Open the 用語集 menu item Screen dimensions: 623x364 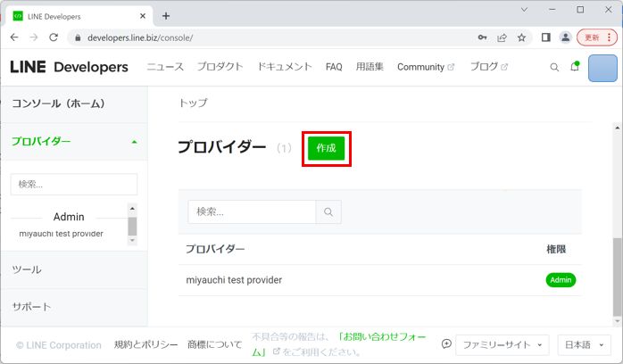[x=370, y=67]
